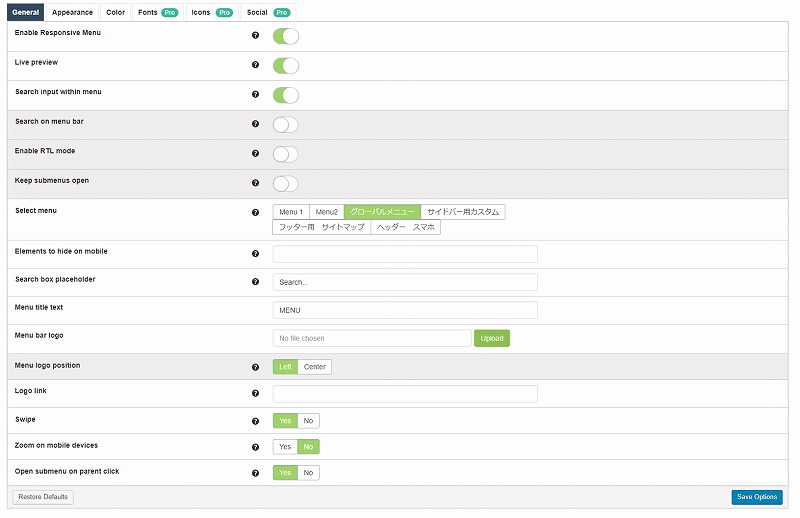Image resolution: width=800 pixels, height=518 pixels.
Task: Enable the Keep submenus open switch
Action: [x=286, y=183]
